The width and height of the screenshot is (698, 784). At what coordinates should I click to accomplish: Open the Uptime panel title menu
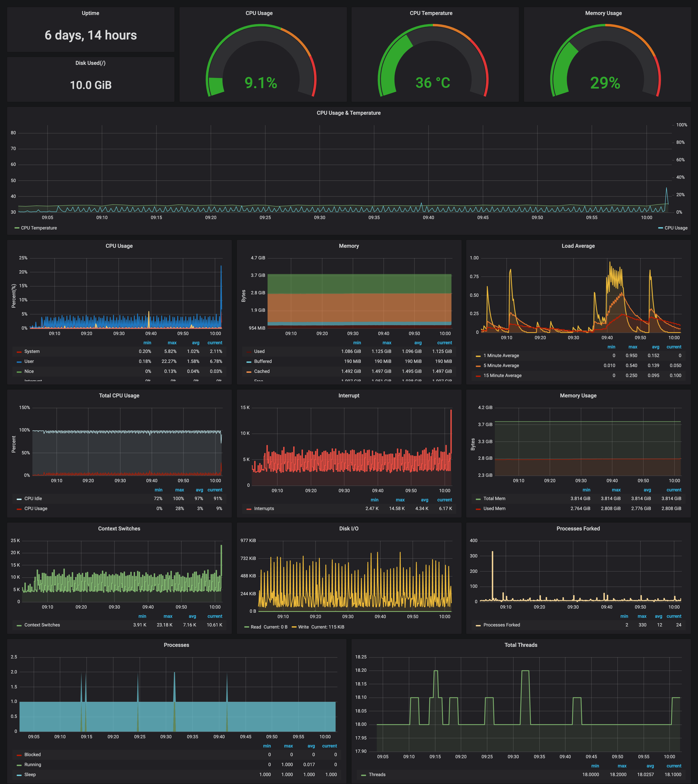click(91, 13)
